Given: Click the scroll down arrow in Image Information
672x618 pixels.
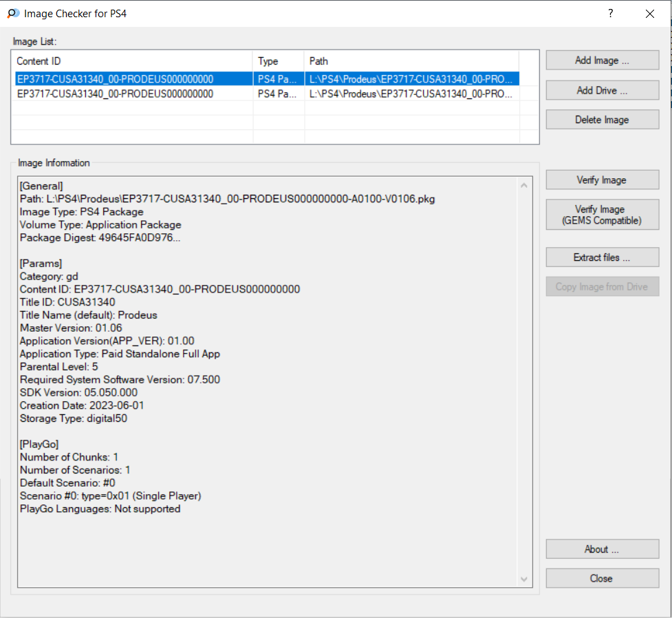Looking at the screenshot, I should [x=523, y=579].
